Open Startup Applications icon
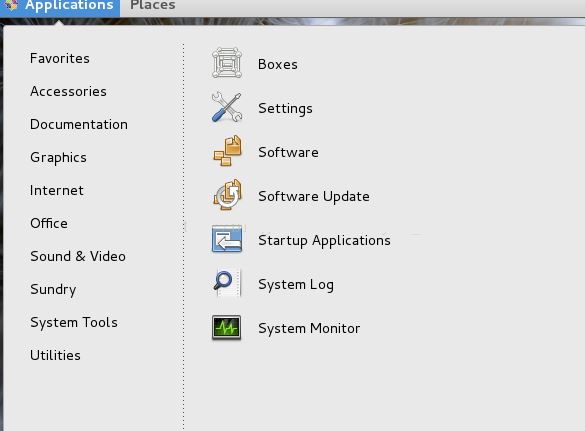585x431 pixels. tap(227, 239)
